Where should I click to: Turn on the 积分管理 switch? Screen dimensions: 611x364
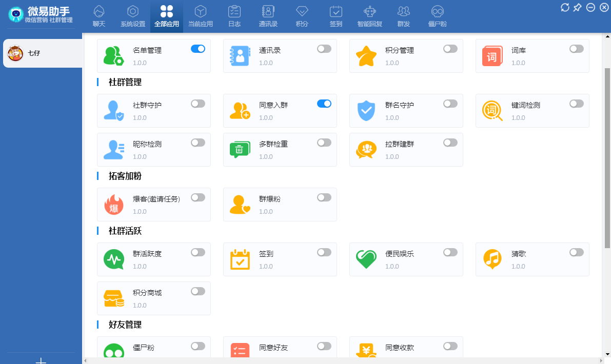pyautogui.click(x=450, y=49)
